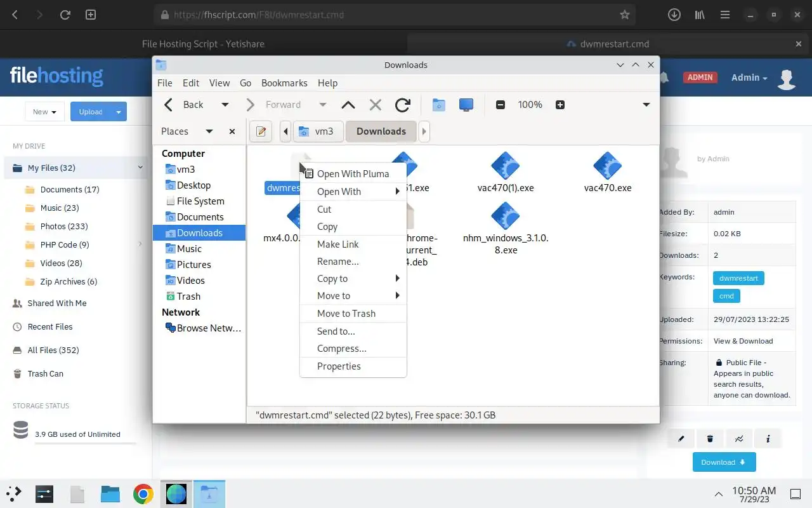Open Places sidebar selector dropdown

click(209, 131)
